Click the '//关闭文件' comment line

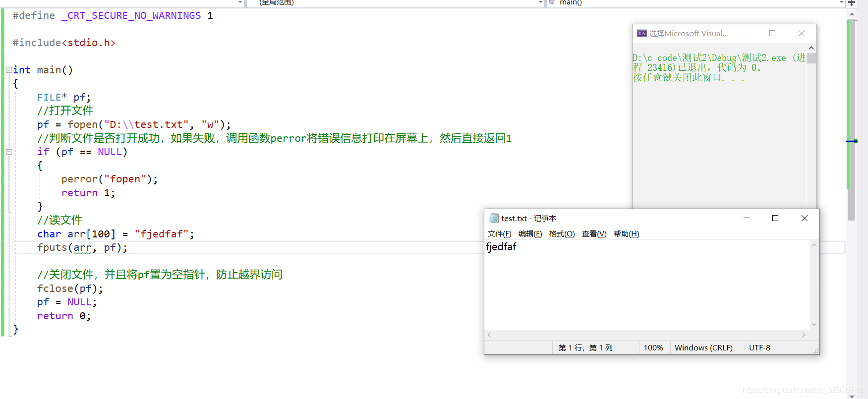coord(160,275)
